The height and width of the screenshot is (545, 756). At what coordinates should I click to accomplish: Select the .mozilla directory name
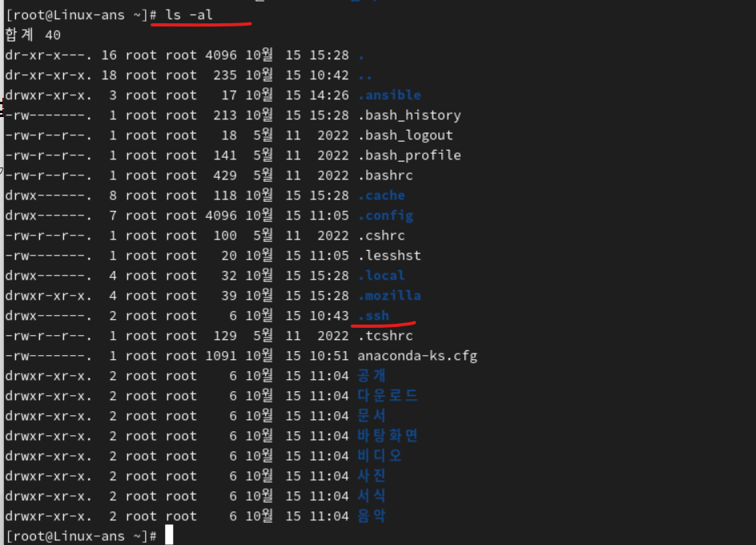(389, 296)
